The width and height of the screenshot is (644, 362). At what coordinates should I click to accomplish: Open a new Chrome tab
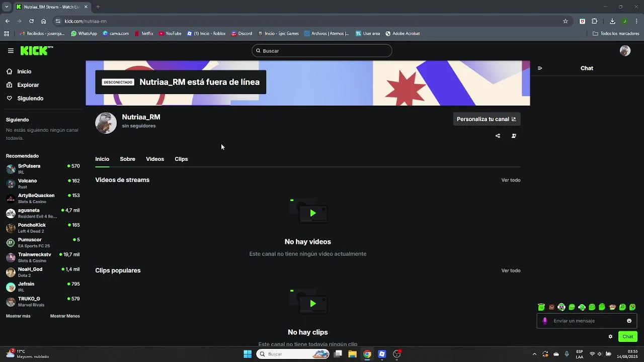tap(98, 7)
